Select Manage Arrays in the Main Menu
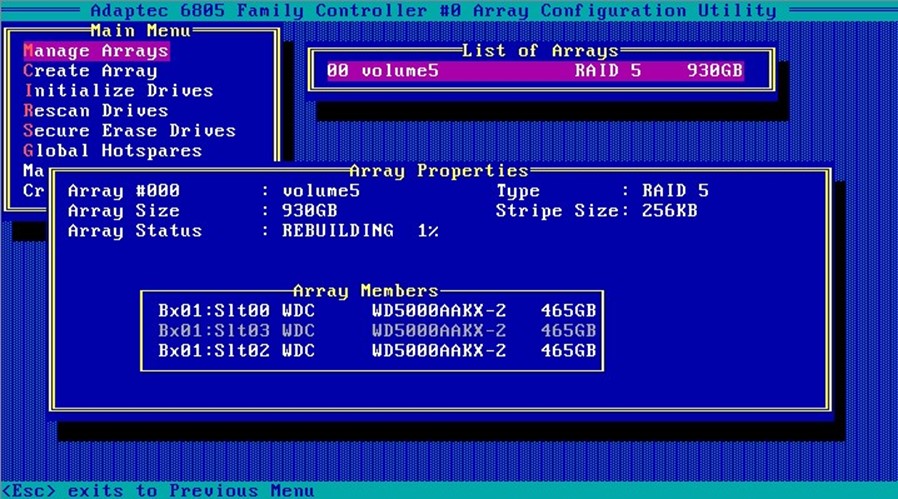This screenshot has width=898, height=499. click(x=96, y=51)
